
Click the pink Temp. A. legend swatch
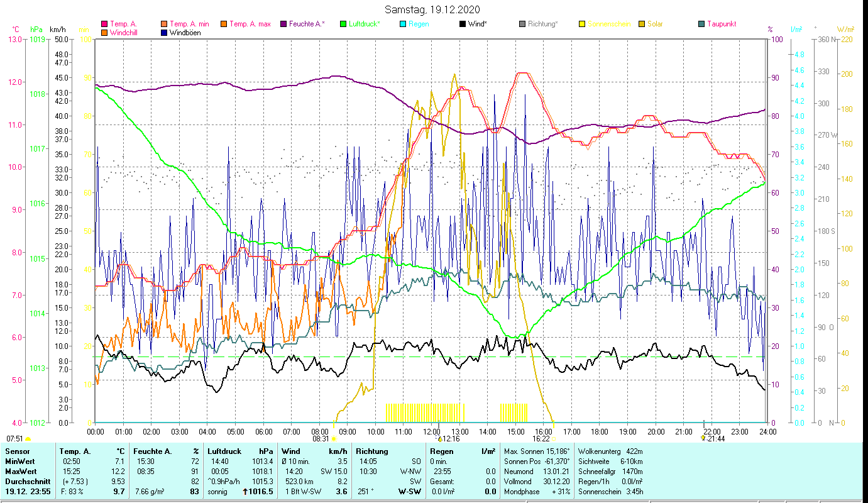click(104, 25)
